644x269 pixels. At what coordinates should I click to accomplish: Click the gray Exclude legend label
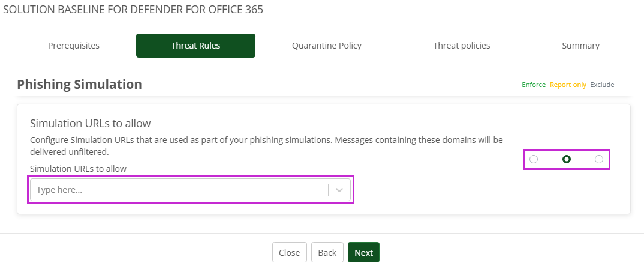click(602, 85)
